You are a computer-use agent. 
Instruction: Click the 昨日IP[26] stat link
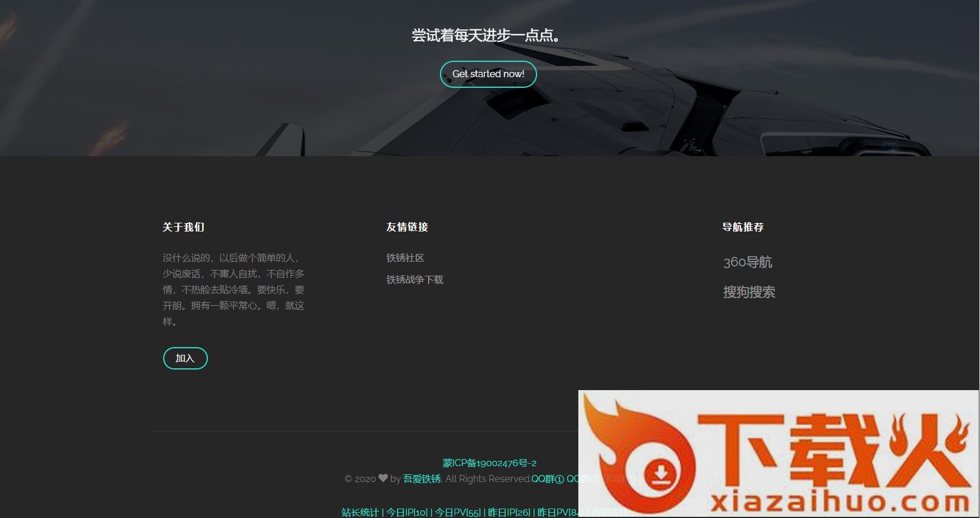[x=509, y=513]
